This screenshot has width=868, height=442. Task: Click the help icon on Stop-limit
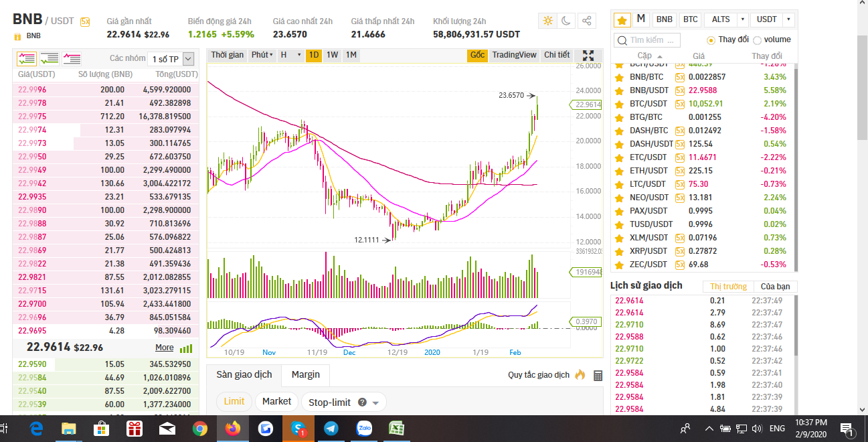[362, 402]
